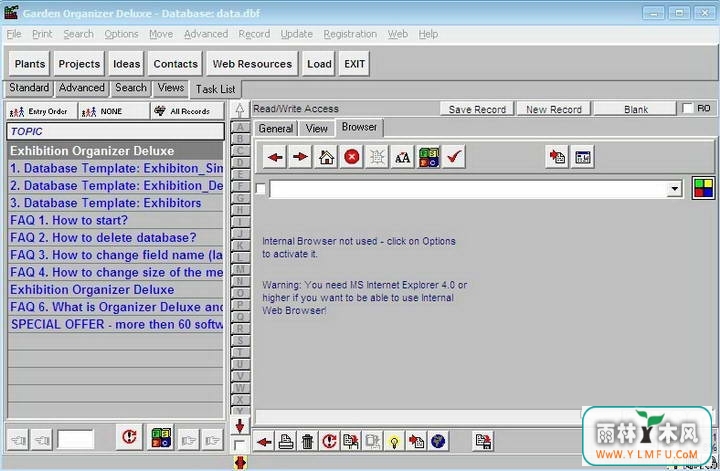Viewport: 720px width, 471px height.
Task: Click the blue window layout icon in browser toolbar
Action: [x=583, y=157]
